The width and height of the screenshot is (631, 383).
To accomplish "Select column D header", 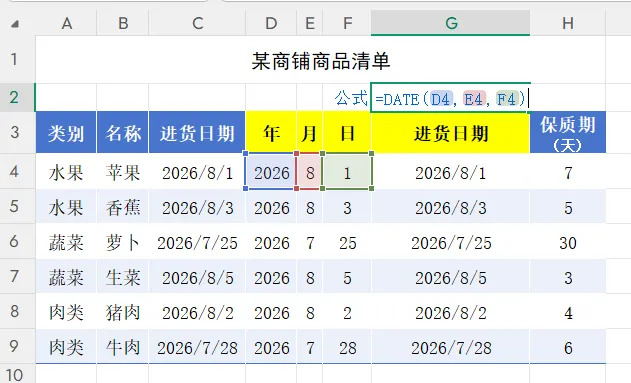I will [271, 23].
